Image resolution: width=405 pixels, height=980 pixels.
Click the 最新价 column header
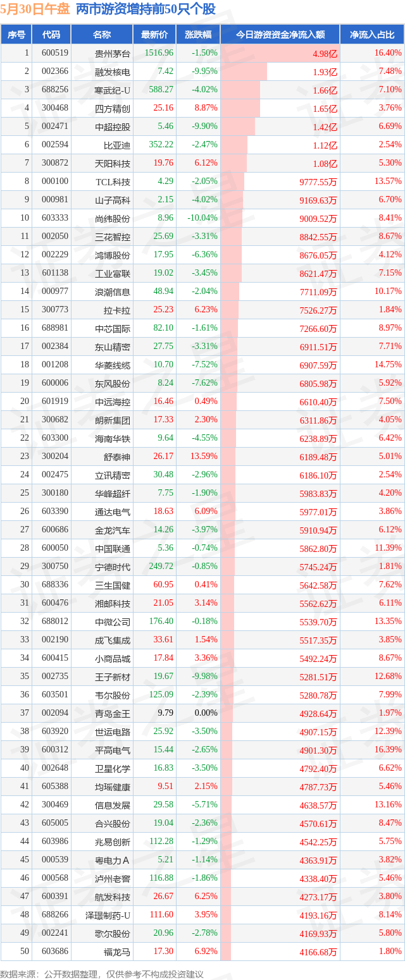(154, 35)
